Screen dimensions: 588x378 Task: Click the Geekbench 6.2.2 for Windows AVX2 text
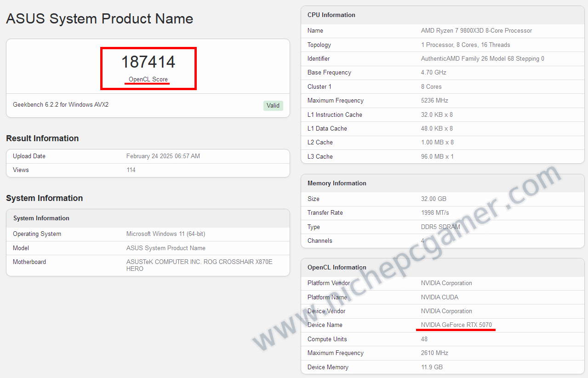[x=61, y=104]
